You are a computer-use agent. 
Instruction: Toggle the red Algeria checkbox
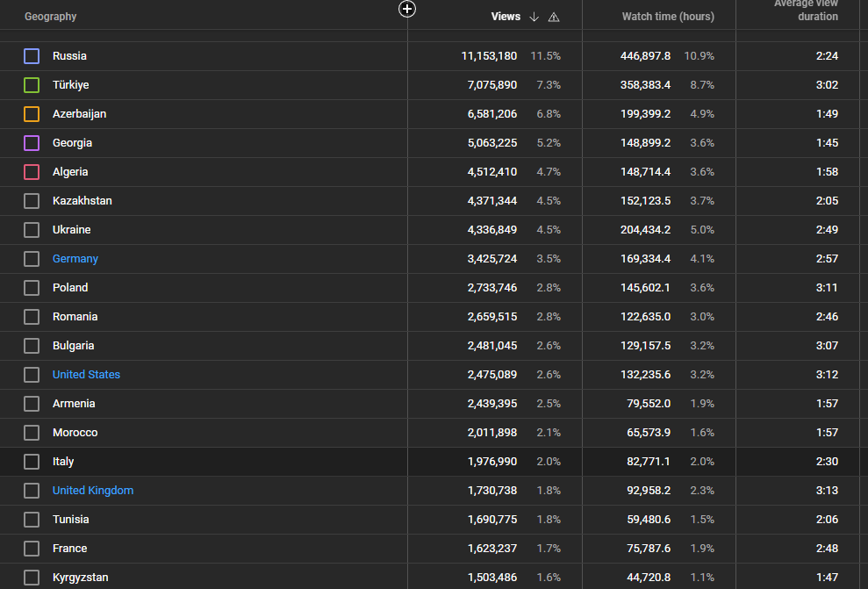(x=32, y=171)
